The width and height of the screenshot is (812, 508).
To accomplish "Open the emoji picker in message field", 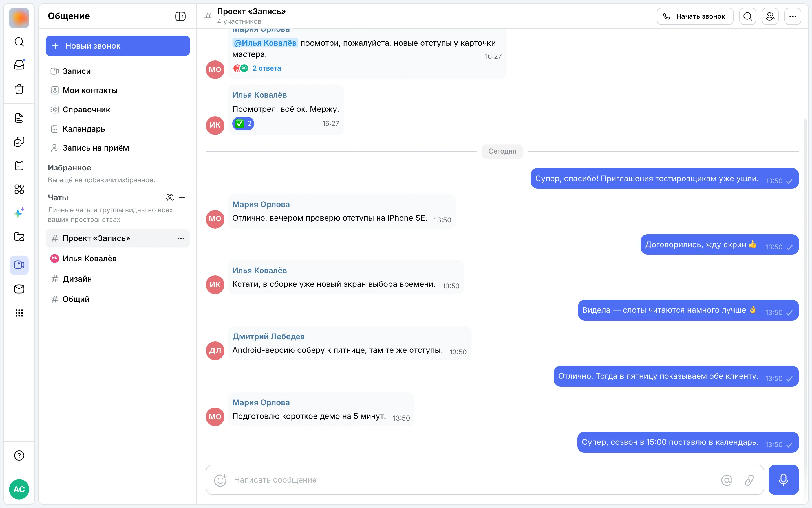I will point(220,480).
